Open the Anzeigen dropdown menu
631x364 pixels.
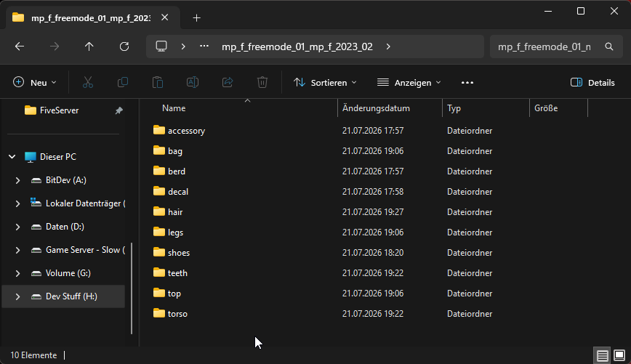tap(409, 82)
